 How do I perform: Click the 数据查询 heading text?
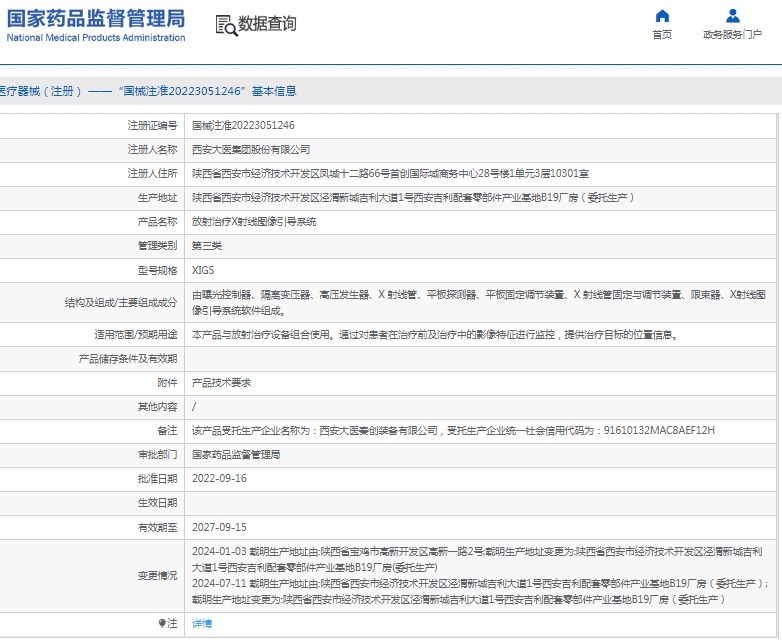pyautogui.click(x=267, y=23)
